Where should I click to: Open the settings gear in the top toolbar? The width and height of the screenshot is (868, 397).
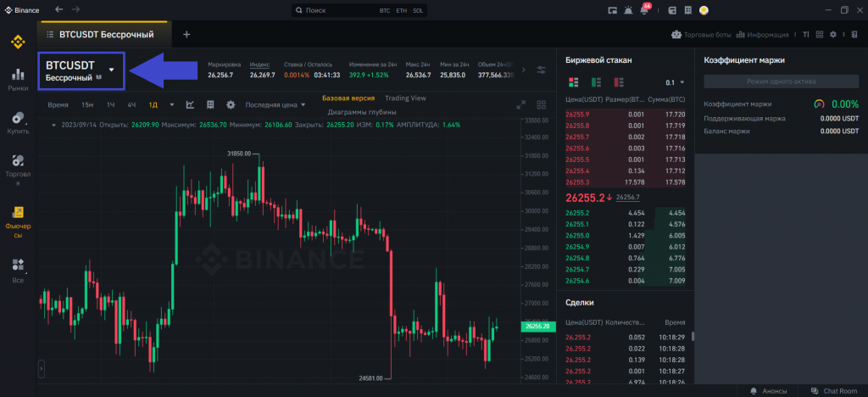(x=833, y=34)
